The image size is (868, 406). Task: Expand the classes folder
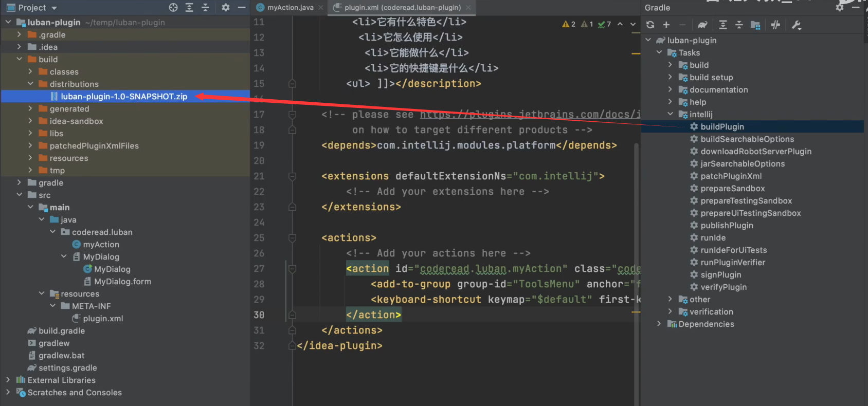pyautogui.click(x=30, y=71)
